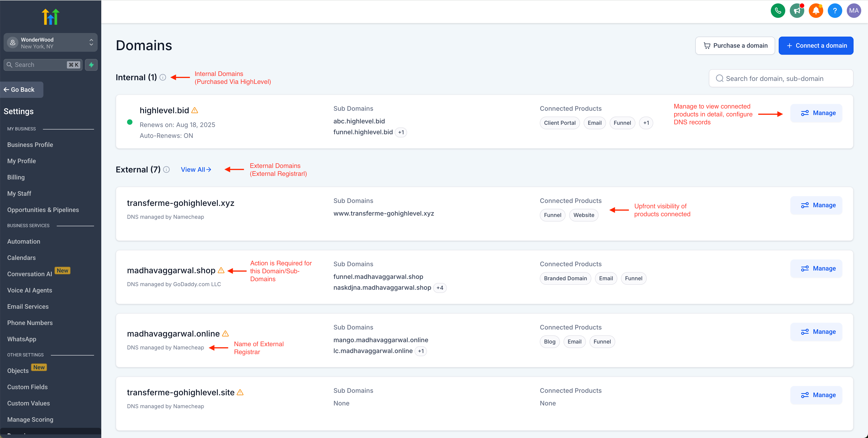Focus the sidebar Search field
868x438 pixels.
[x=43, y=65]
